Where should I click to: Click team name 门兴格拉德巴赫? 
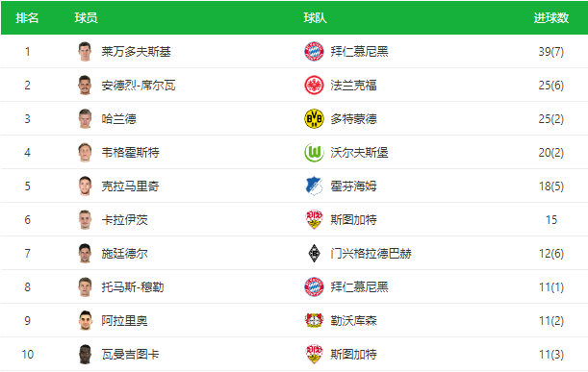coord(371,254)
